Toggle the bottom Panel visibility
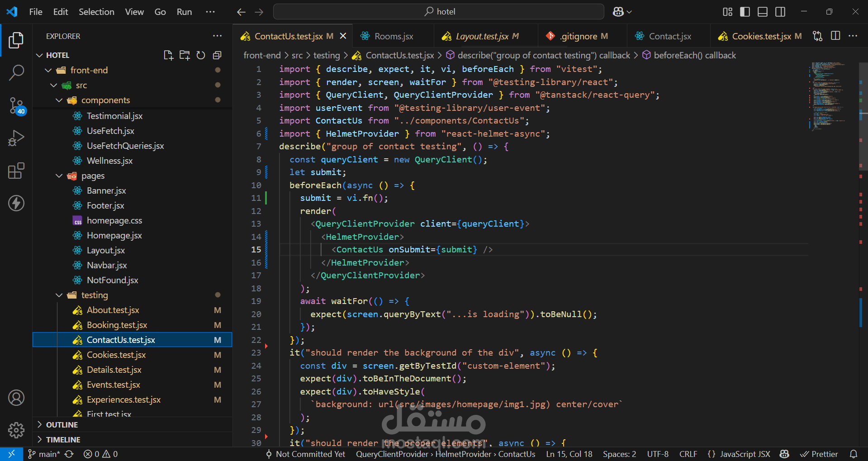868x461 pixels. [763, 12]
